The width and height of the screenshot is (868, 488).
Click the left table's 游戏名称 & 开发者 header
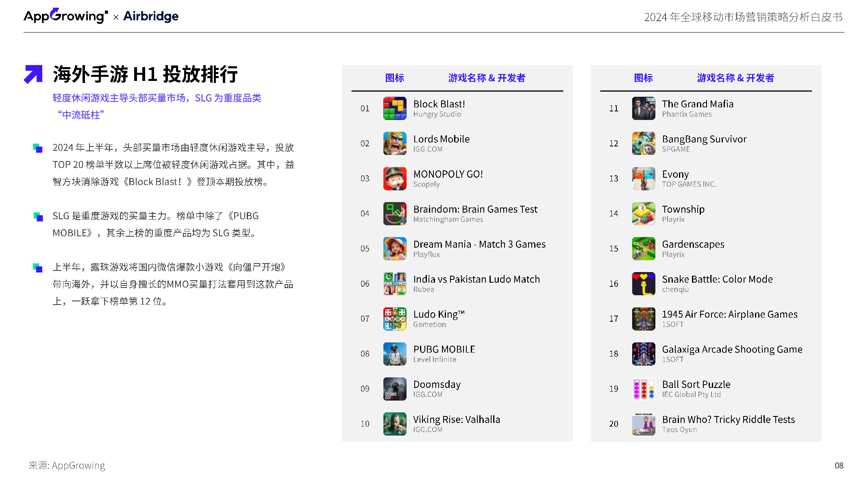[487, 78]
